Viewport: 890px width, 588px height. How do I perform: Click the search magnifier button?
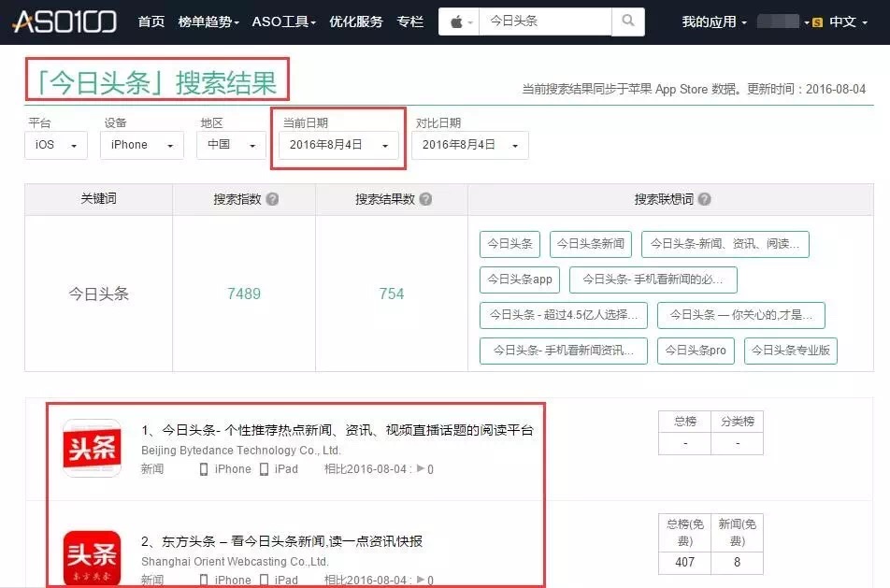click(x=628, y=22)
